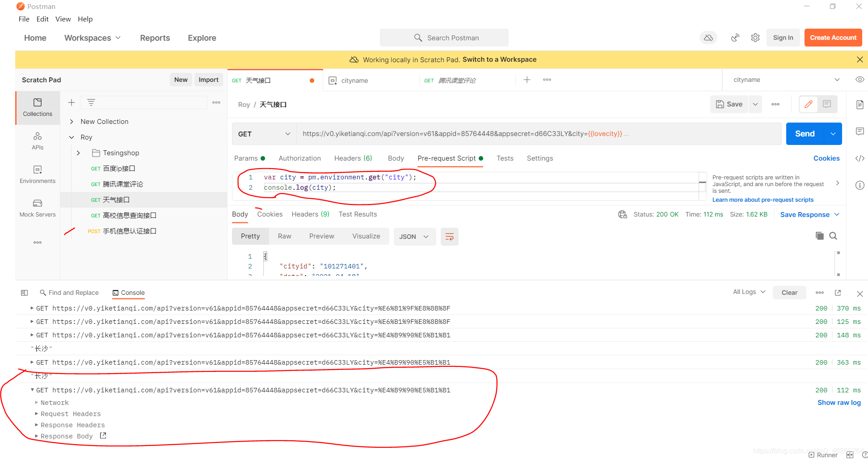
Task: Pop out the console into new window
Action: point(838,293)
